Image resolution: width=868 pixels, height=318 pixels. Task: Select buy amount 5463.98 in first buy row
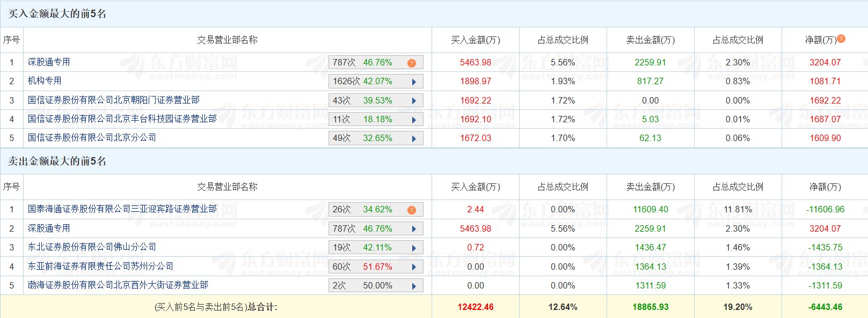click(476, 63)
